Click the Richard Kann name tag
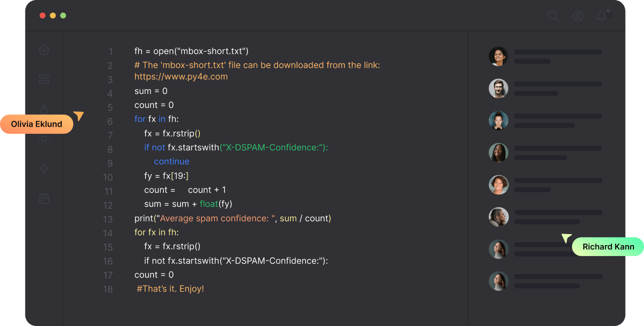The image size is (644, 326). [x=608, y=247]
